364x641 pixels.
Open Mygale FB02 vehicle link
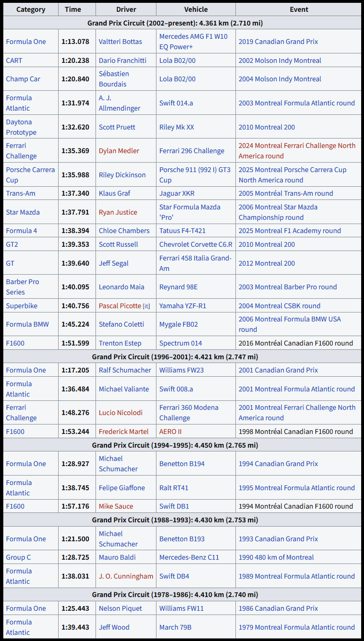(178, 324)
